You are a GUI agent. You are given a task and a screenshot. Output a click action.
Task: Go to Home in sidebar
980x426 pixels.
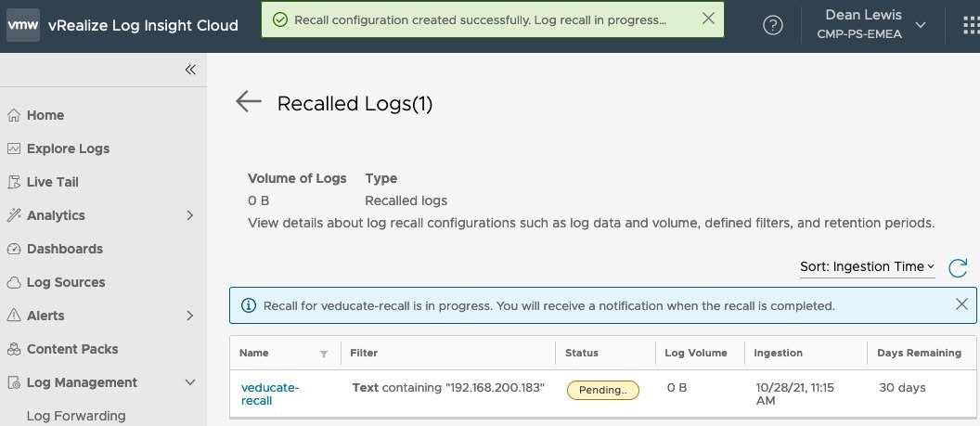[x=45, y=115]
